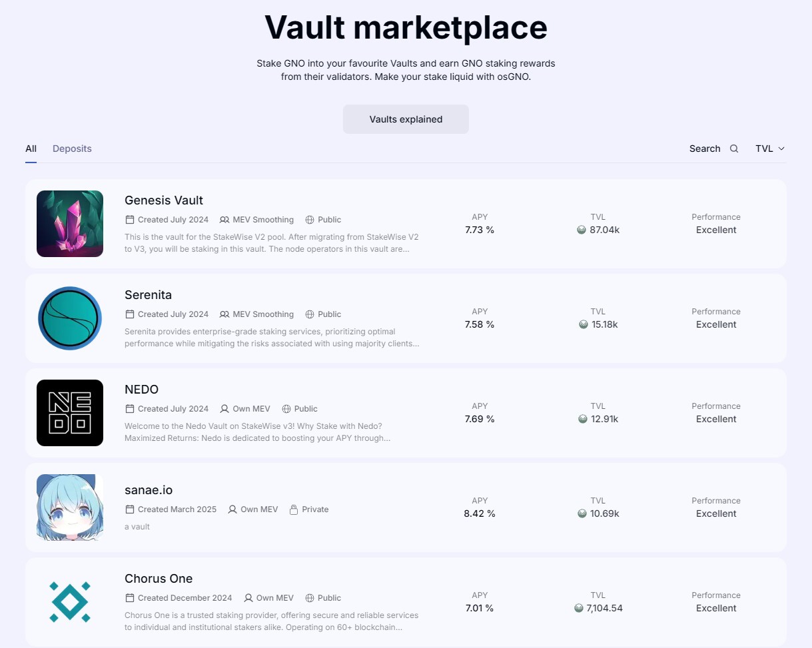812x648 pixels.
Task: Click the Chorus One logo icon
Action: pos(70,602)
